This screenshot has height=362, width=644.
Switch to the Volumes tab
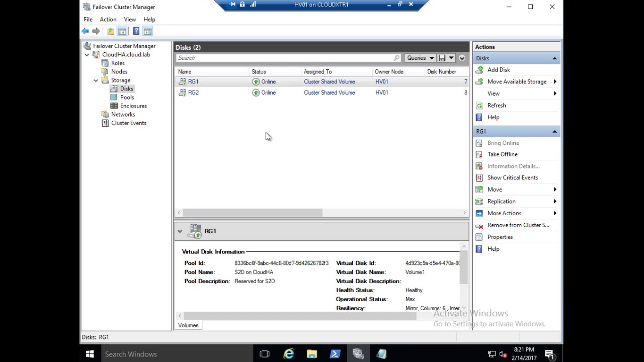coord(188,325)
